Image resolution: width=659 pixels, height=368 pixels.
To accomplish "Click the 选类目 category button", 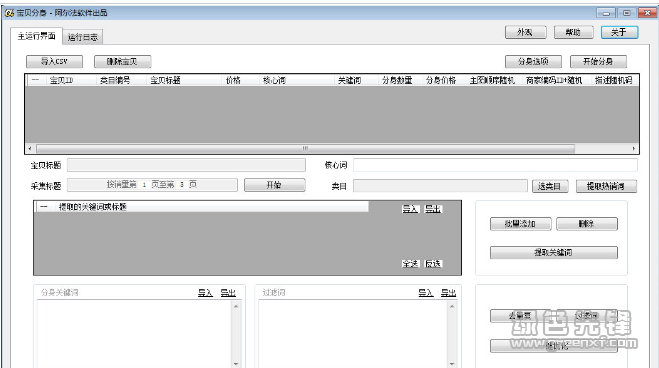I will [550, 186].
